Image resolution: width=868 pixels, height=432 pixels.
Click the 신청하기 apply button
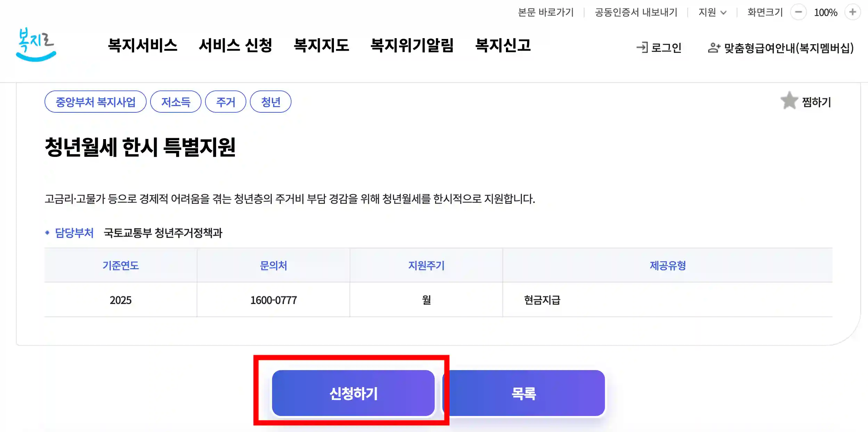[x=353, y=393]
